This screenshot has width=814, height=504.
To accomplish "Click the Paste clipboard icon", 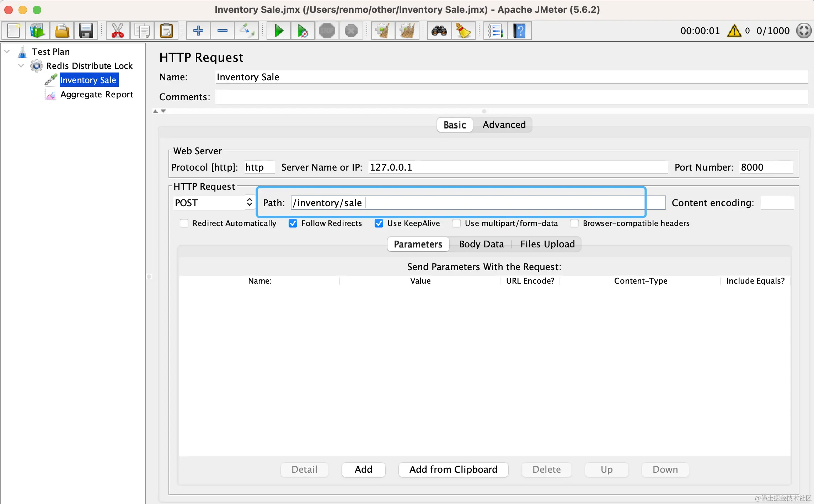I will [x=166, y=31].
